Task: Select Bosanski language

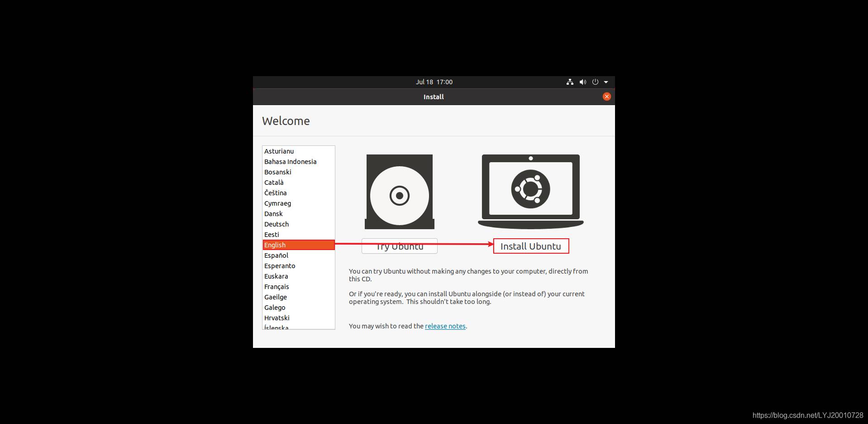Action: pyautogui.click(x=299, y=172)
